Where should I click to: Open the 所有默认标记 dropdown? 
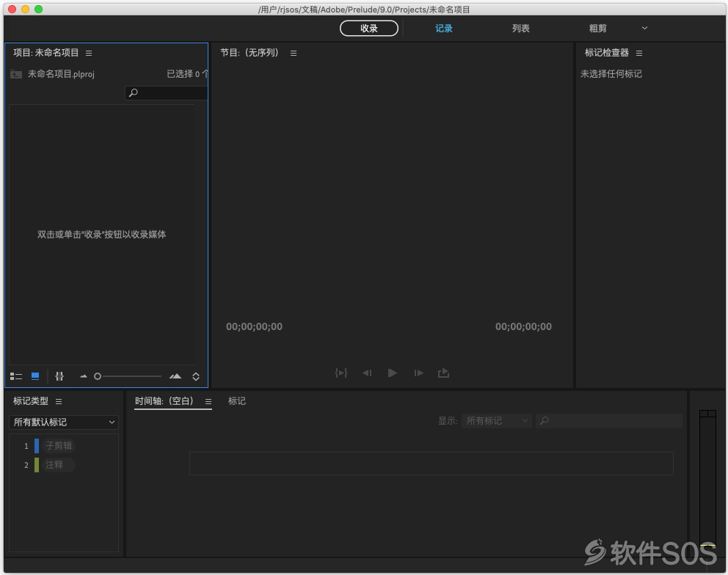coord(64,422)
